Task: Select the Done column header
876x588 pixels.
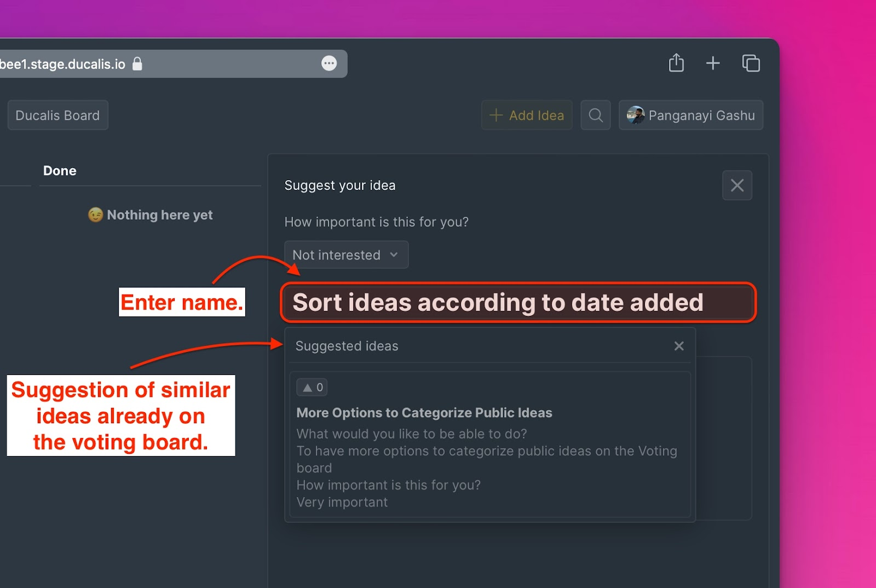Action: tap(60, 171)
